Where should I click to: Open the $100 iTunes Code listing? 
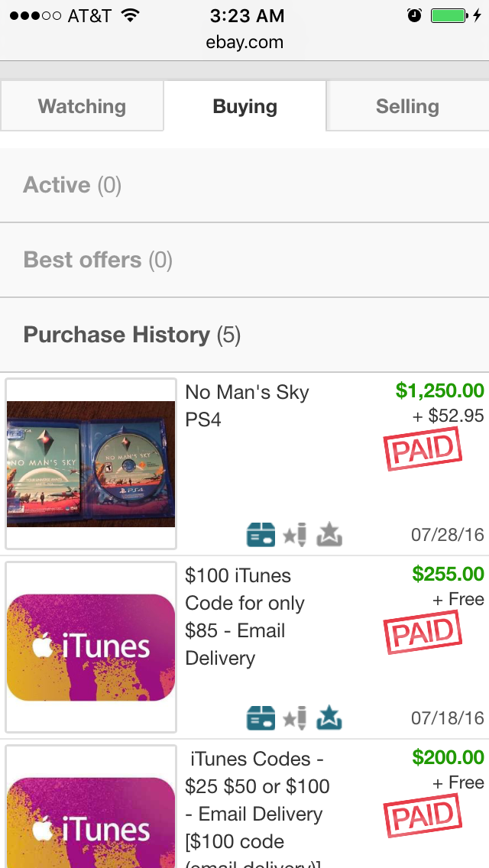click(x=244, y=617)
